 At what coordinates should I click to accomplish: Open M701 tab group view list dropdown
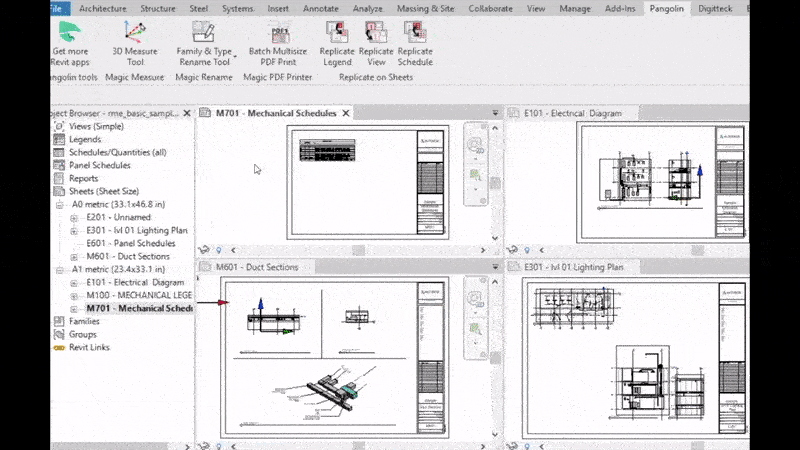pyautogui.click(x=495, y=113)
